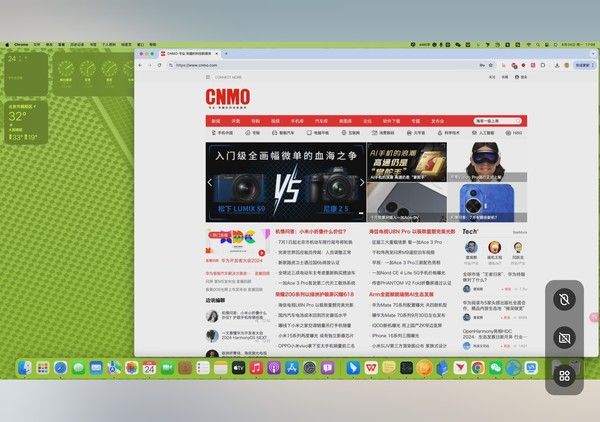The height and width of the screenshot is (422, 600).
Task: Open the Messages app in the Dock
Action: (x=78, y=368)
